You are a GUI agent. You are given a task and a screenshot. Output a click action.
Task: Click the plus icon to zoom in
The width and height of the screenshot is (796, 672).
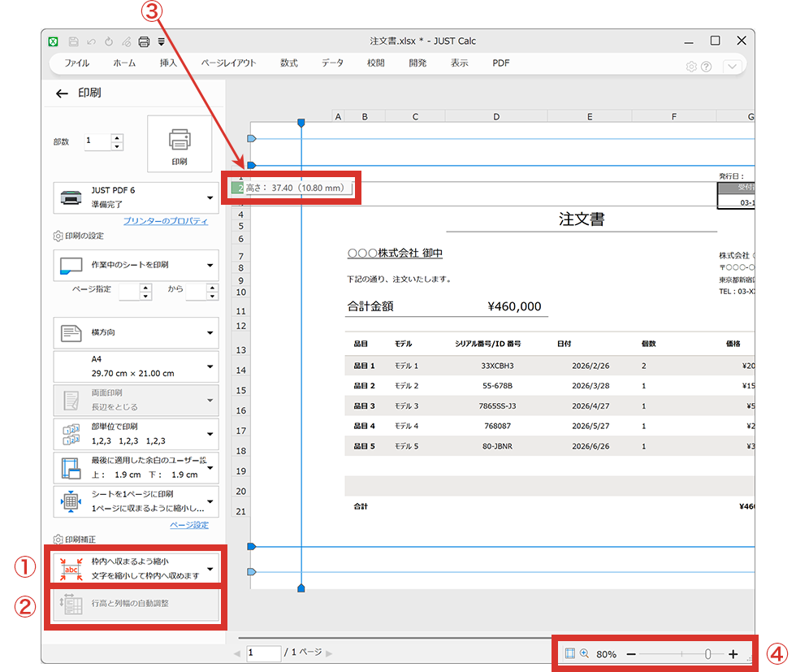tap(733, 654)
